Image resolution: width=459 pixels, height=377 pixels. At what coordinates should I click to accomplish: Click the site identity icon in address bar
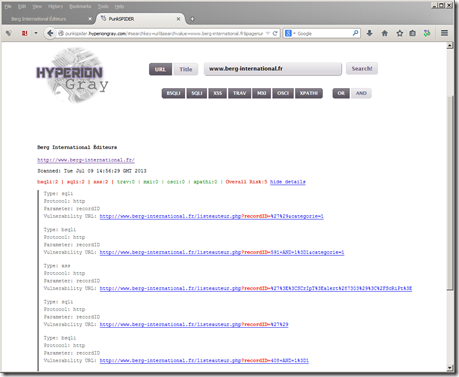[61, 33]
